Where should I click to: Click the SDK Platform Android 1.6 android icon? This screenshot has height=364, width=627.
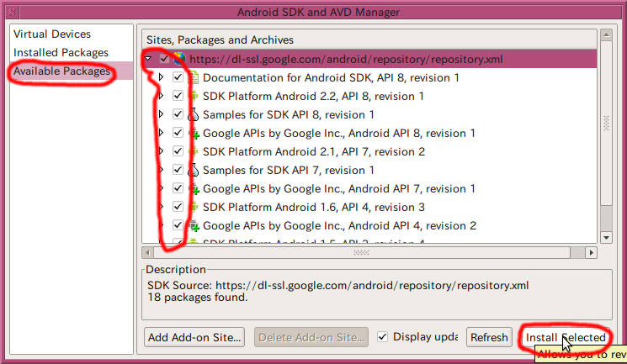tap(194, 207)
